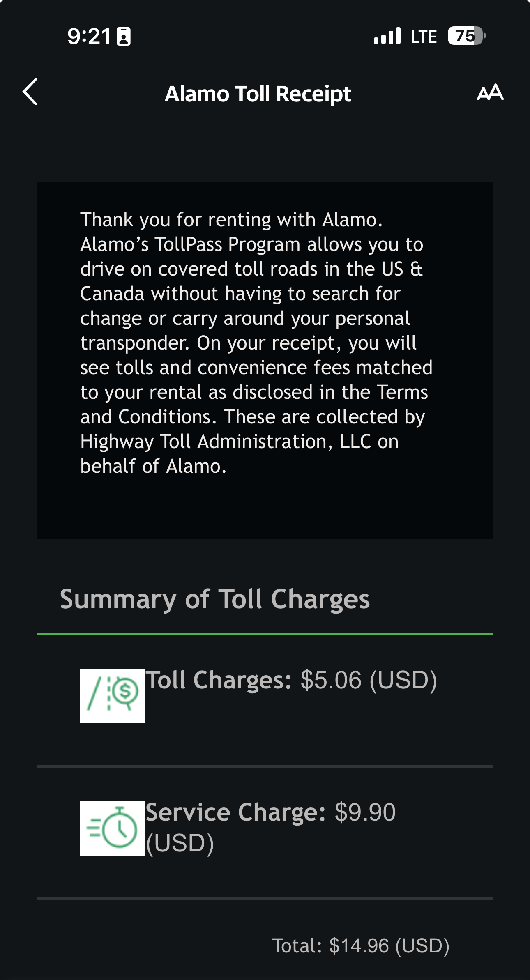Viewport: 530px width, 980px height.
Task: Tap the back chevron arrow
Action: pos(30,92)
